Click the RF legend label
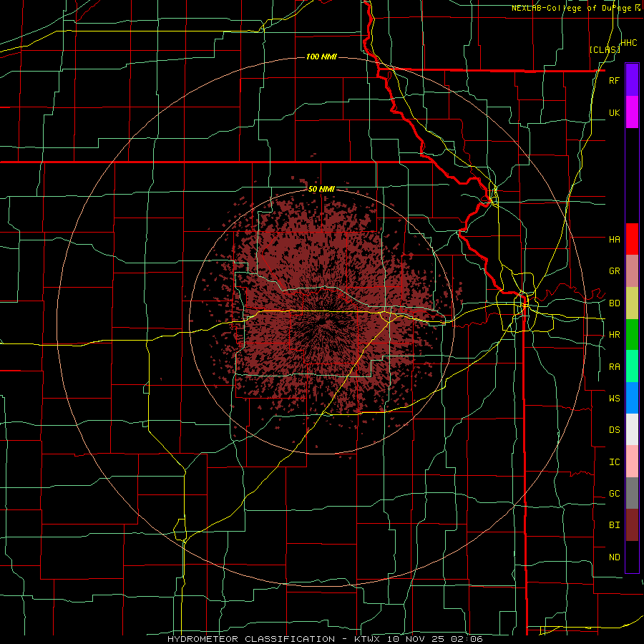 point(614,80)
